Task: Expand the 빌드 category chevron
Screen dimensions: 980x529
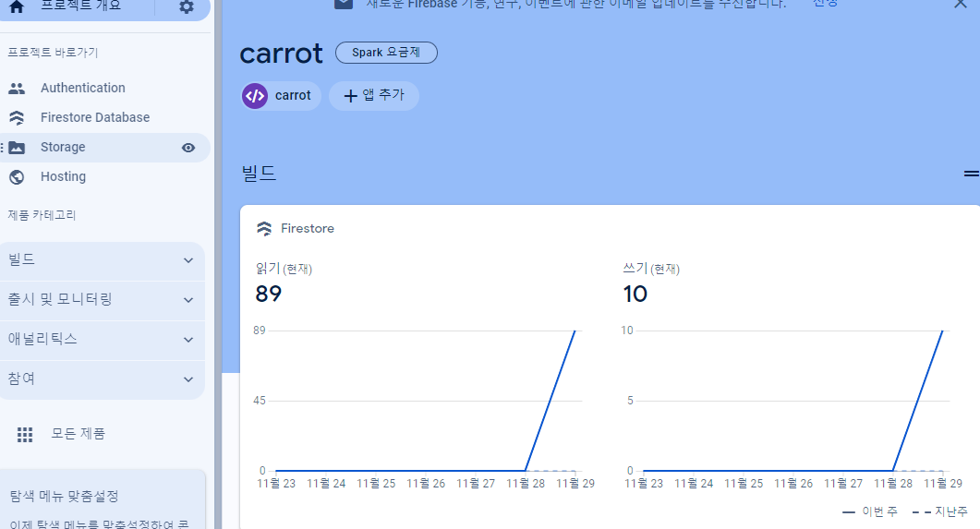Action: 188,260
